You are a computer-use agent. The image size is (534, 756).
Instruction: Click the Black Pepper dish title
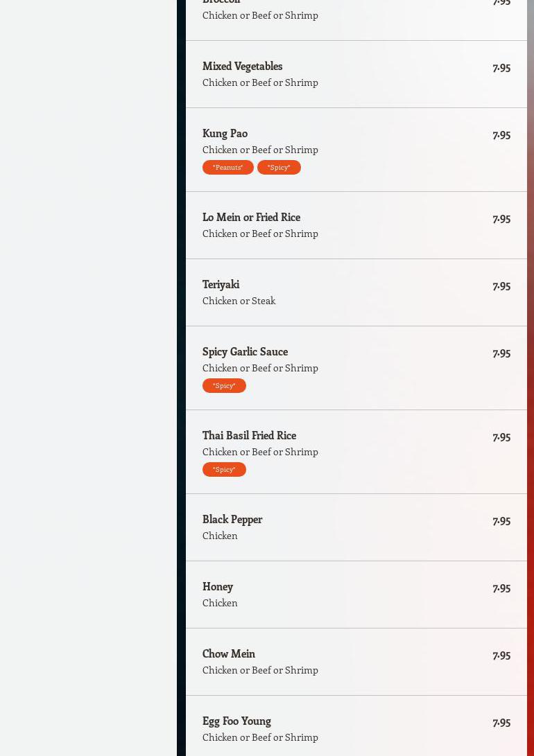tap(232, 519)
